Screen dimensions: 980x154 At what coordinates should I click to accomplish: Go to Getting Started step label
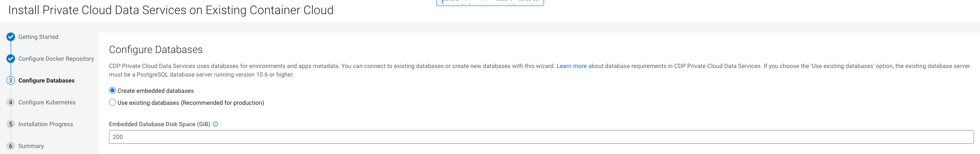(x=38, y=37)
